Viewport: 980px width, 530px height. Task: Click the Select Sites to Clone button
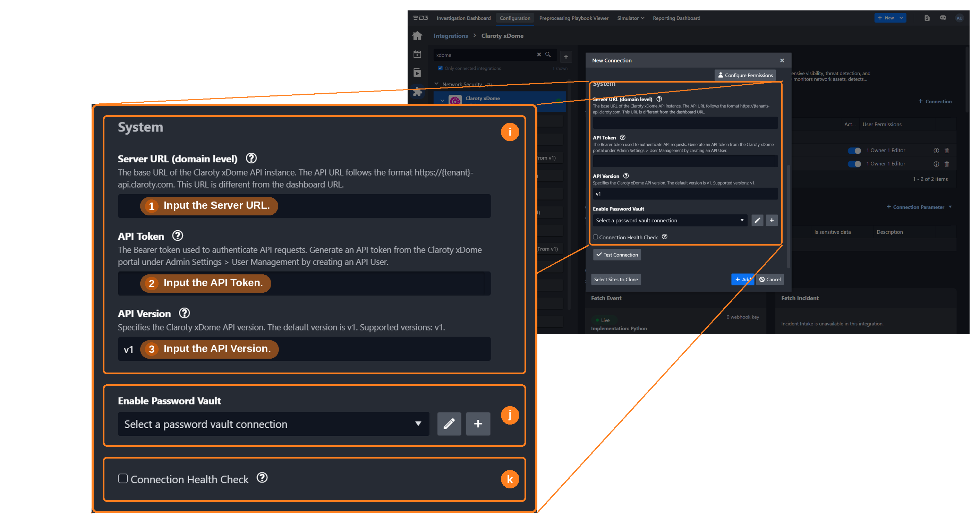click(x=615, y=279)
